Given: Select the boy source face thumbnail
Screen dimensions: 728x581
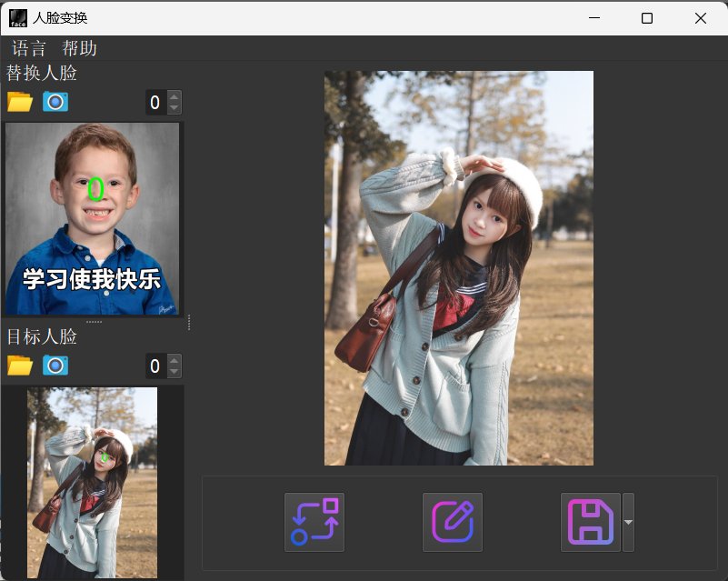Looking at the screenshot, I should pyautogui.click(x=92, y=218).
